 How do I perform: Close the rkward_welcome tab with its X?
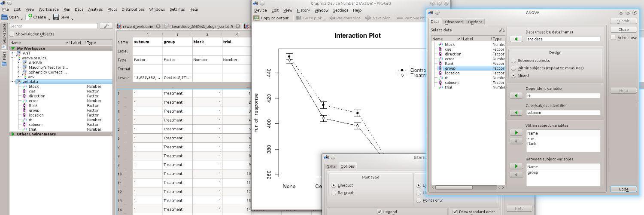[x=158, y=26]
